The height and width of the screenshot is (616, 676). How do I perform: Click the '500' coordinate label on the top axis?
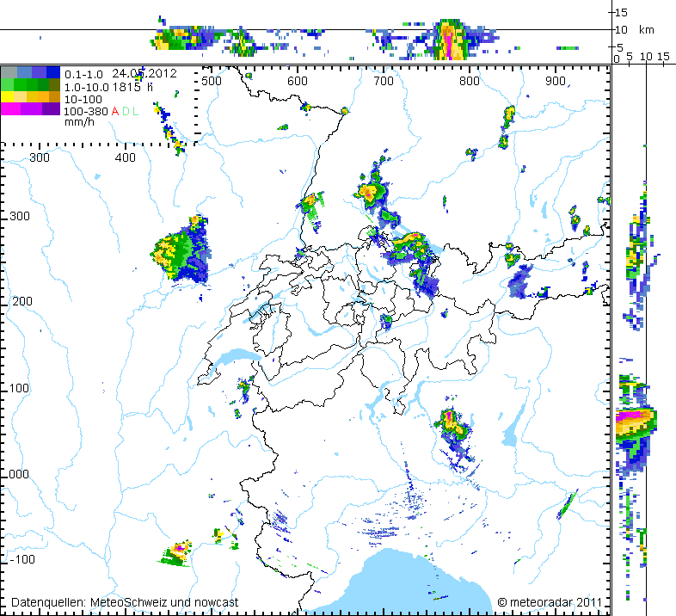coord(212,81)
